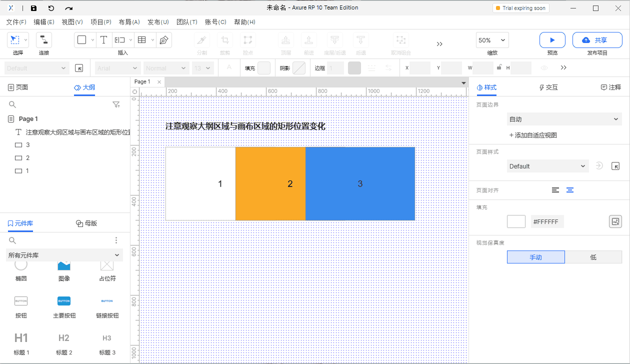Click the Link Button (链接按钮) widget
Viewport: 630px width, 364px height.
click(107, 306)
